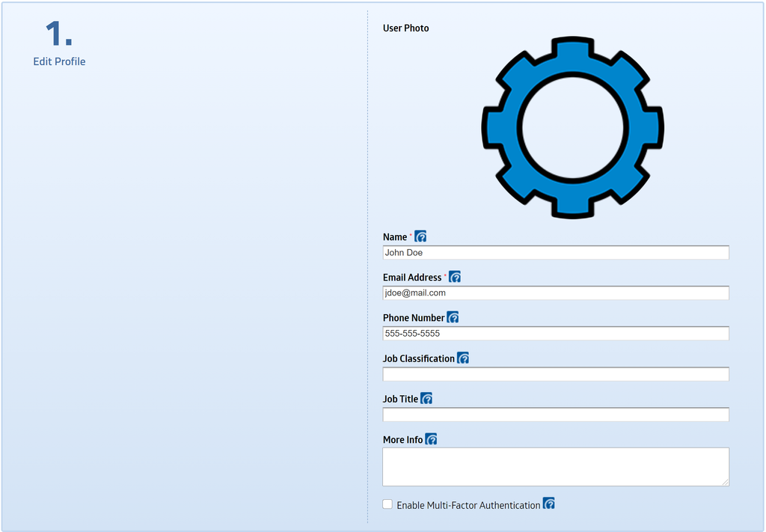Viewport: 766px width, 532px height.
Task: Show help for Job Classification
Action: click(463, 358)
